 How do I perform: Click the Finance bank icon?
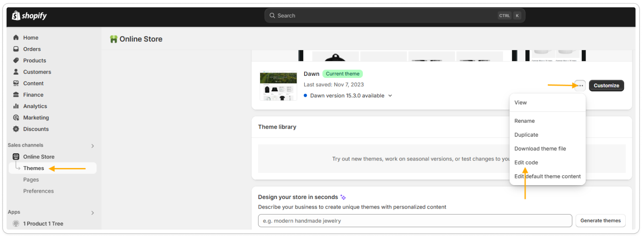tap(16, 95)
